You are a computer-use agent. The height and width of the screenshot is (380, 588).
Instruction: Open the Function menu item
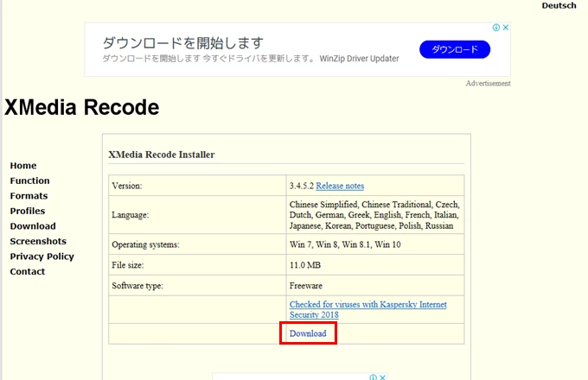[29, 180]
